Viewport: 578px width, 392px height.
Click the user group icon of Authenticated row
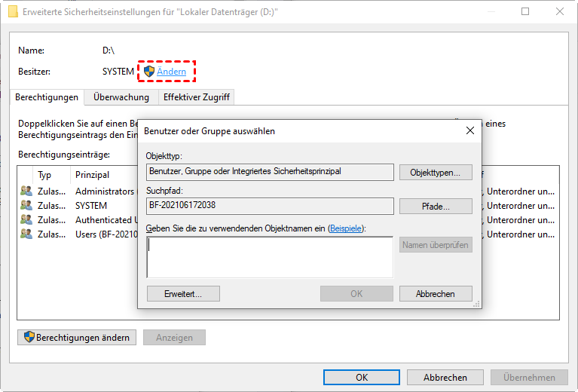point(26,220)
